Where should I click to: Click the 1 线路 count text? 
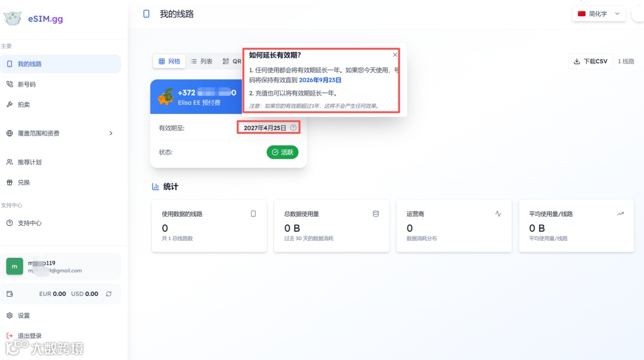(626, 61)
